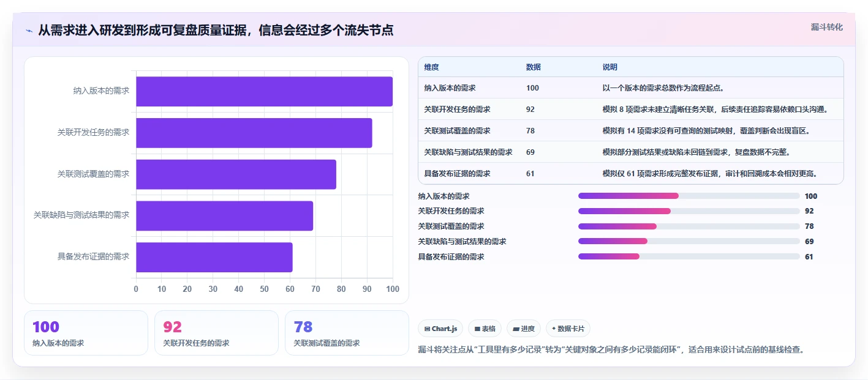Click the 维度 table column header

click(x=431, y=67)
